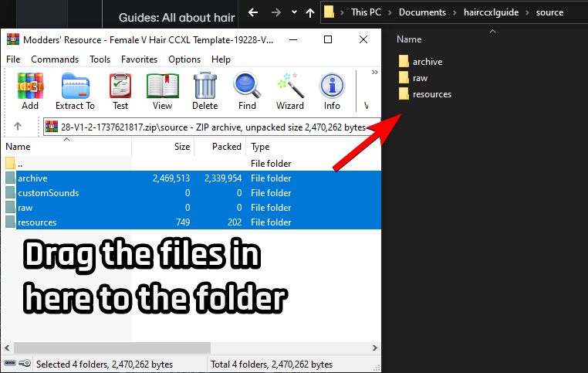Select the resources folder in Explorer

point(431,94)
